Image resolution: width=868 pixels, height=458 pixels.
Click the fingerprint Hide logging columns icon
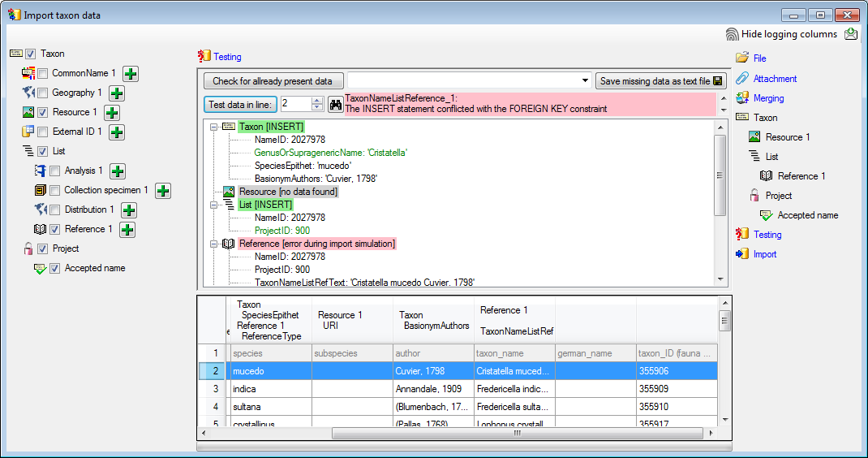(x=733, y=34)
